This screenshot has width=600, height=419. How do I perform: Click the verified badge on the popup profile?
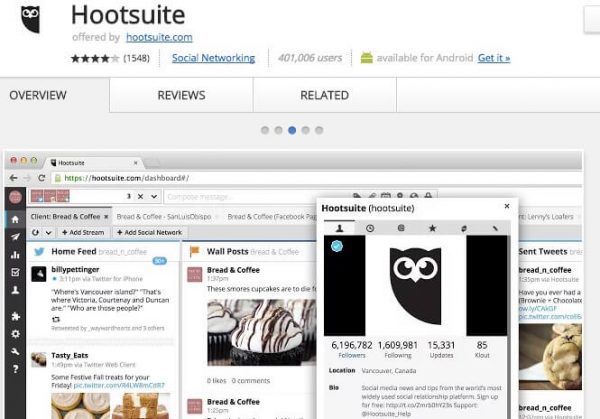coord(337,246)
